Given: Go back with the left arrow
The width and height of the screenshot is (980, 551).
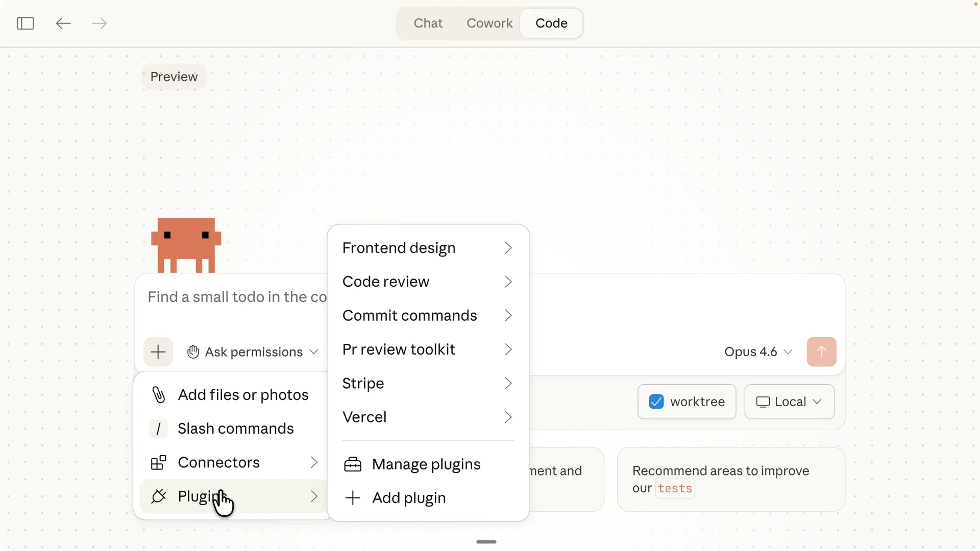Looking at the screenshot, I should point(63,23).
